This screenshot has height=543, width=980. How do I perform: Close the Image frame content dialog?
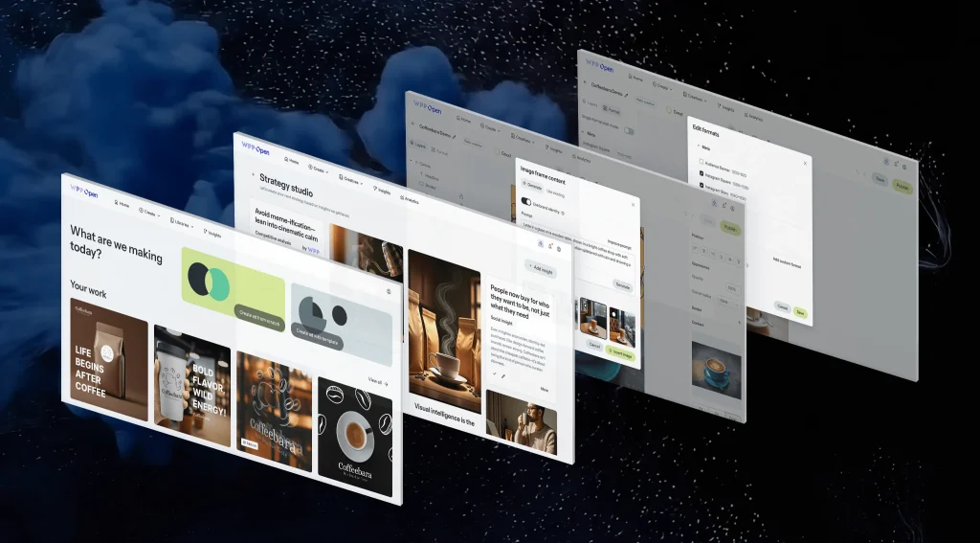(632, 204)
